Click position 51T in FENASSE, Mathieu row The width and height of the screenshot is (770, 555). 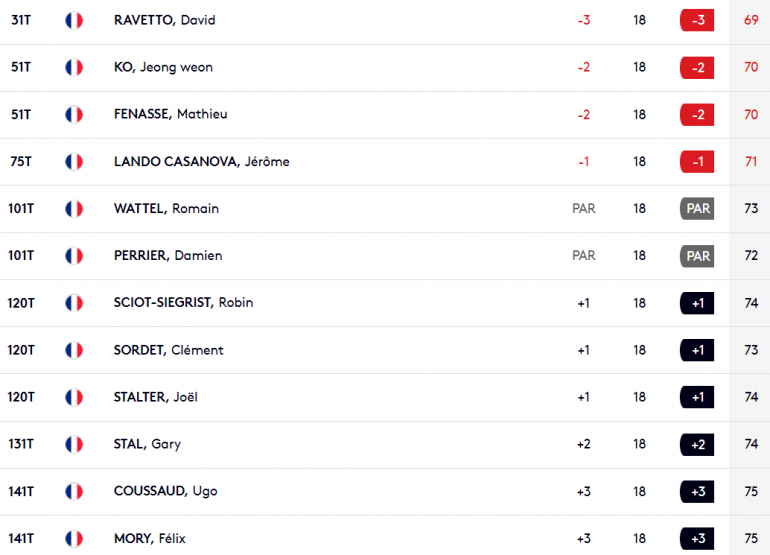21,114
